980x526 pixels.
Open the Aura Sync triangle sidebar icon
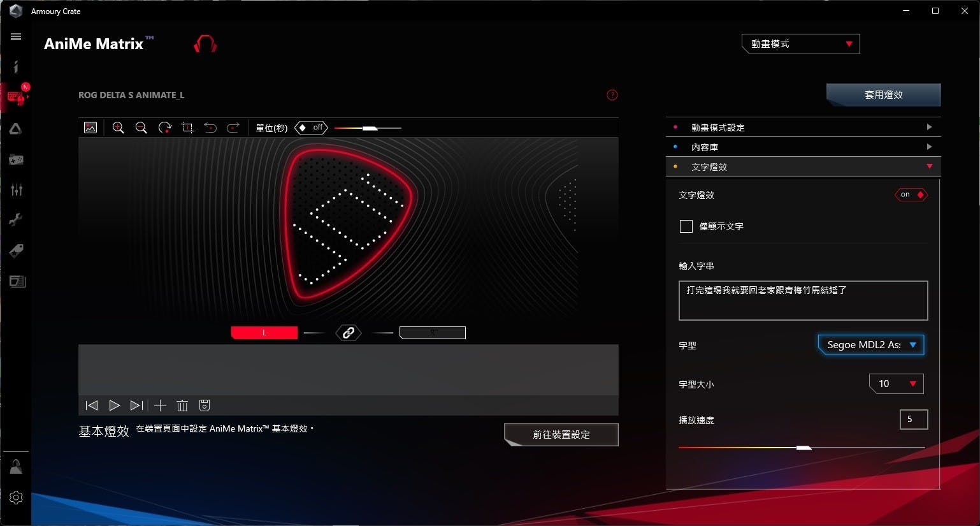tap(16, 128)
